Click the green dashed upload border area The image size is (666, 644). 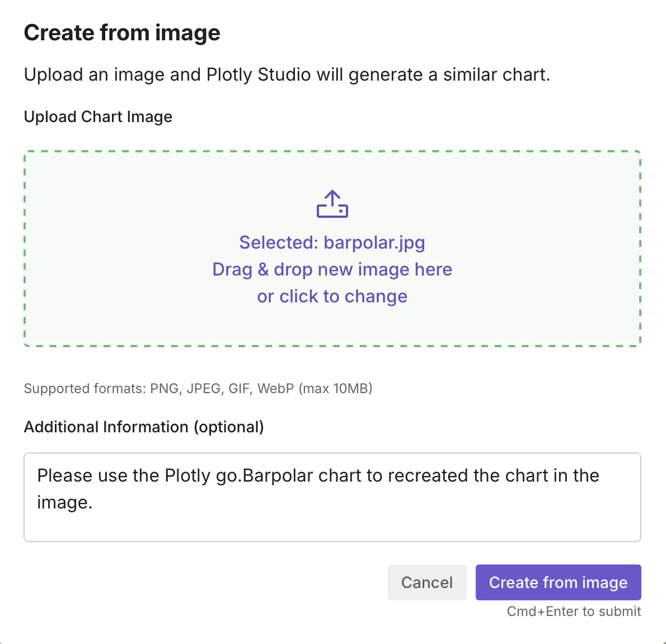[x=332, y=248]
